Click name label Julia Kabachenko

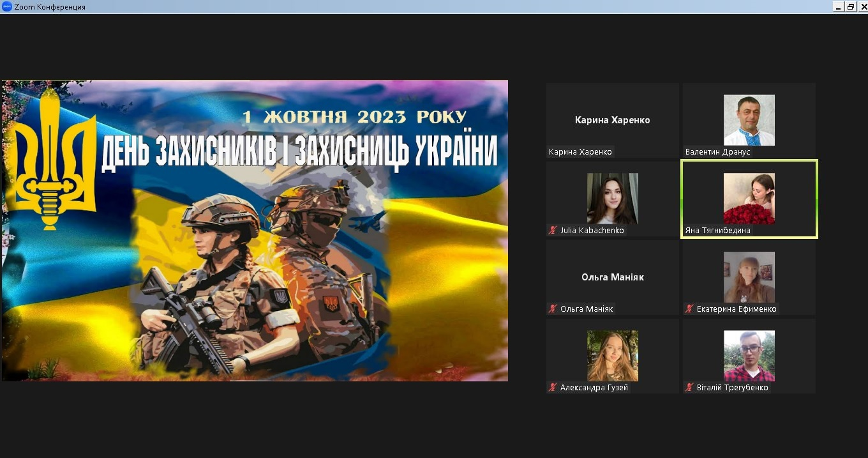pos(592,231)
